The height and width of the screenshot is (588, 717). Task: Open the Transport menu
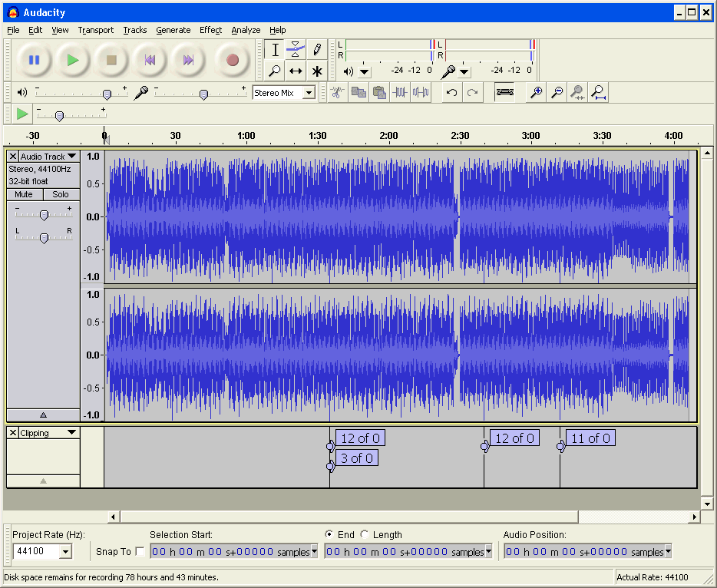pos(95,30)
